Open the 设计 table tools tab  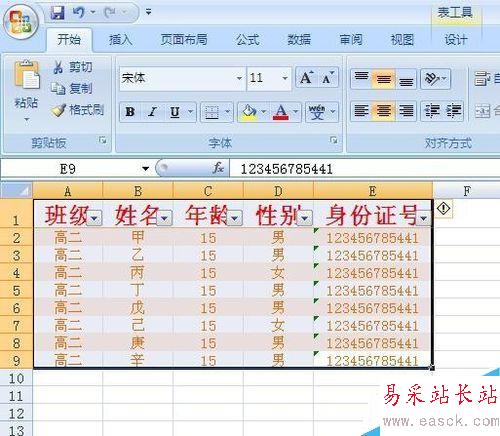point(456,40)
